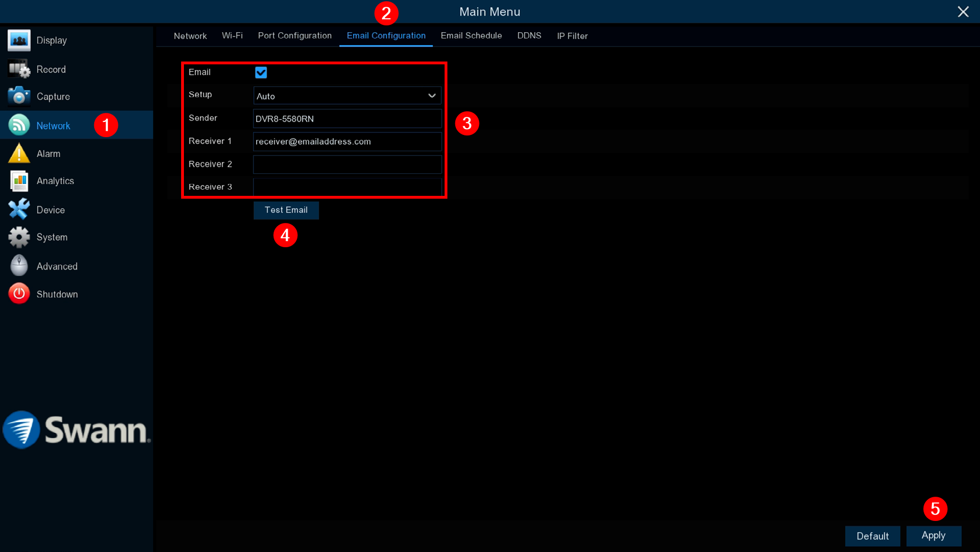Focus the Sender text field

346,119
